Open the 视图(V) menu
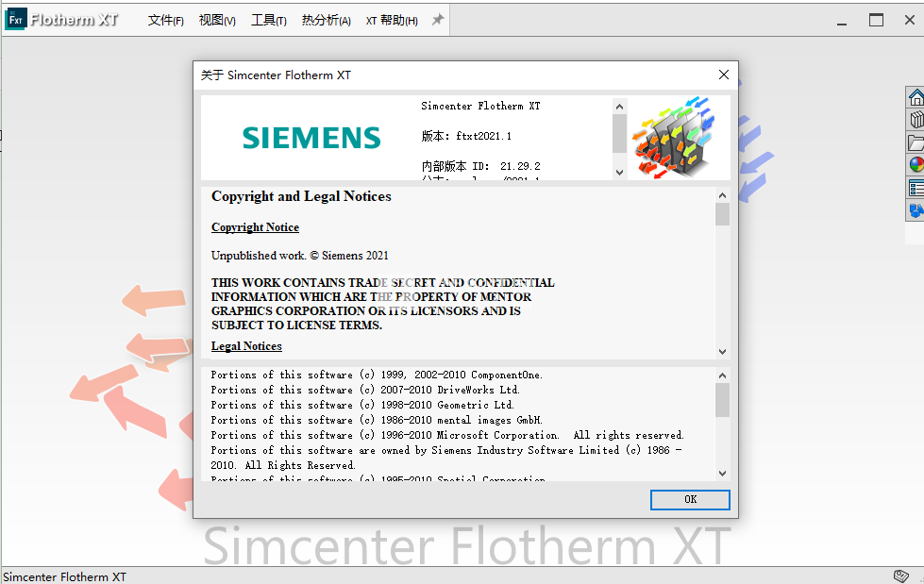 coord(217,21)
